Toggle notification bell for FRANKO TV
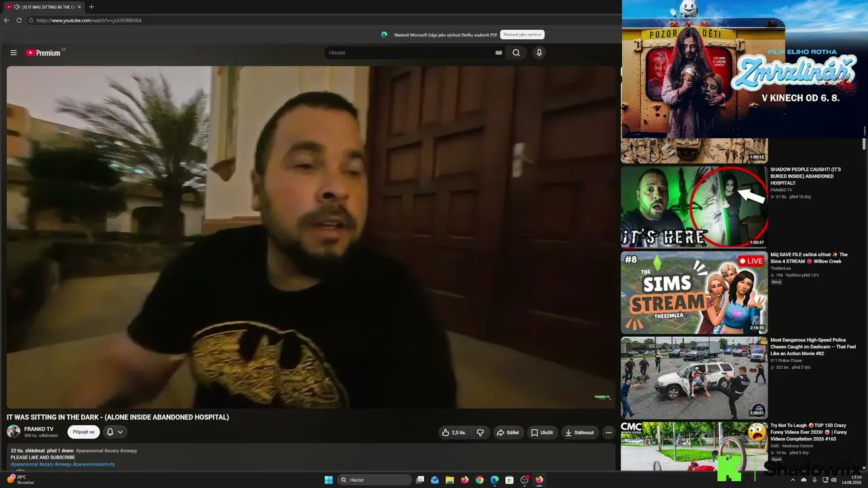This screenshot has height=488, width=868. pos(115,432)
